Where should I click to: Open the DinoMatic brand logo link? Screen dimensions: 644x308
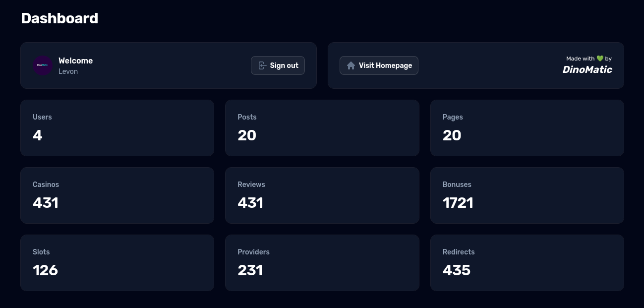(587, 69)
